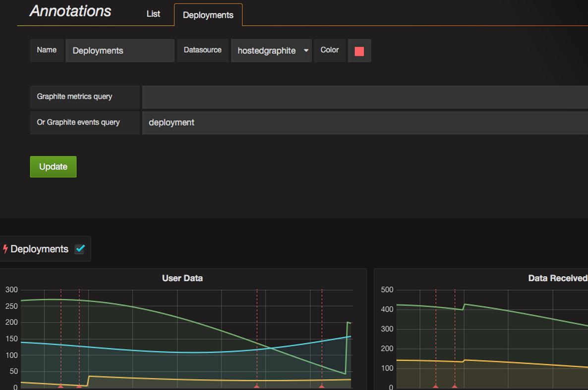Viewport: 588px width, 390px height.
Task: Click the empty Graphite metrics query field
Action: (x=364, y=97)
